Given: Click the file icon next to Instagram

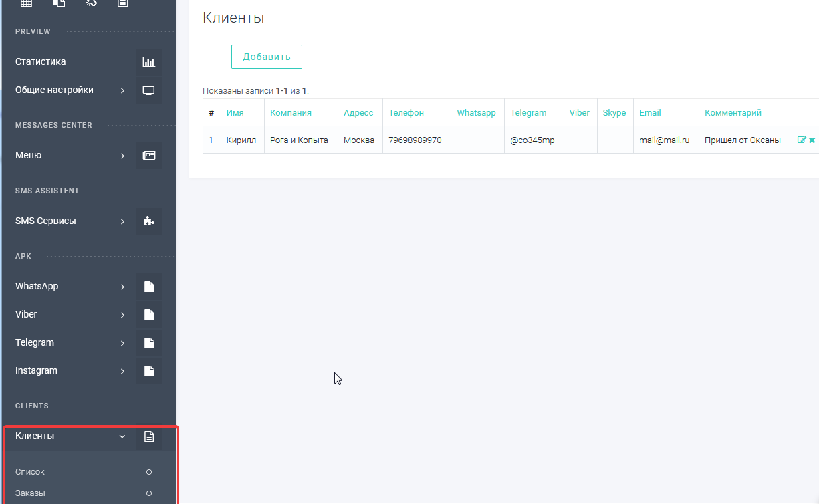Looking at the screenshot, I should 148,371.
